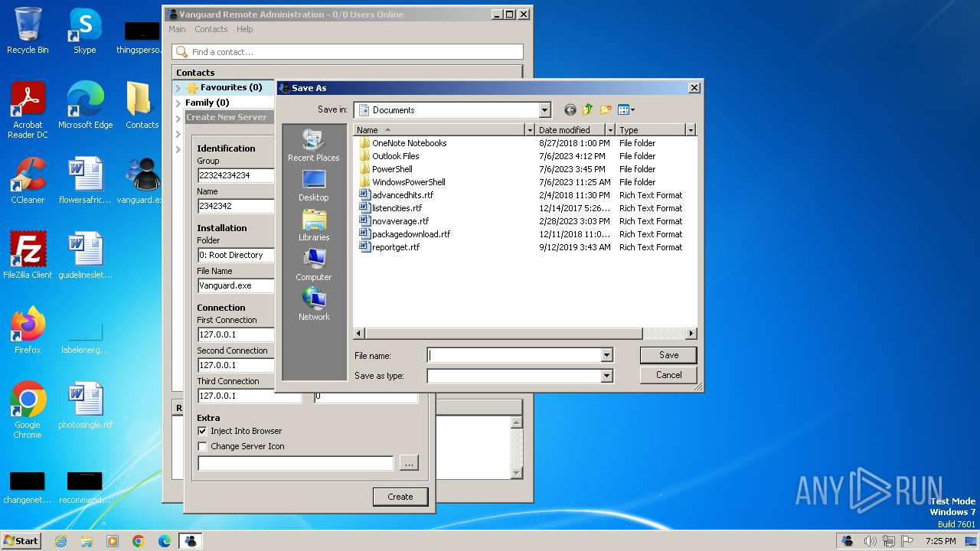Select the vanguard.exe desktop icon
The width and height of the screenshot is (980, 551).
pyautogui.click(x=142, y=181)
